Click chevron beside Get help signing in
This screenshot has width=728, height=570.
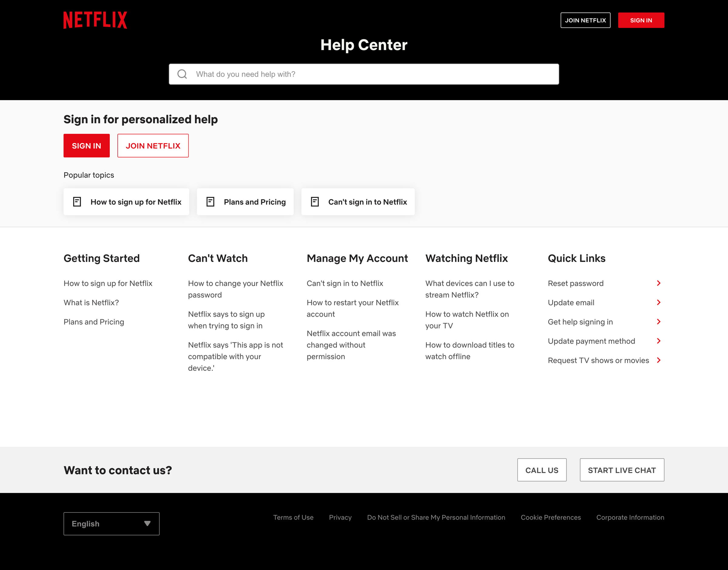[x=659, y=321]
